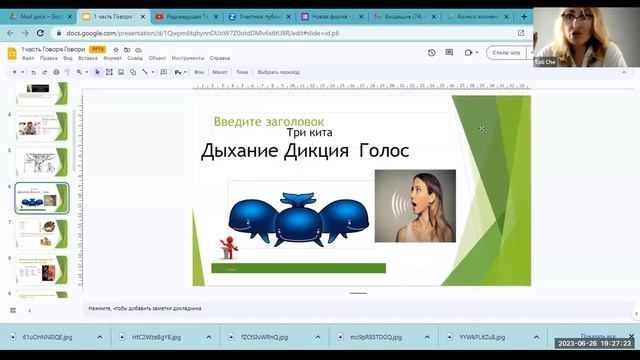Open the zoom level dropdown arrow
This screenshot has height=360, width=640.
click(87, 72)
